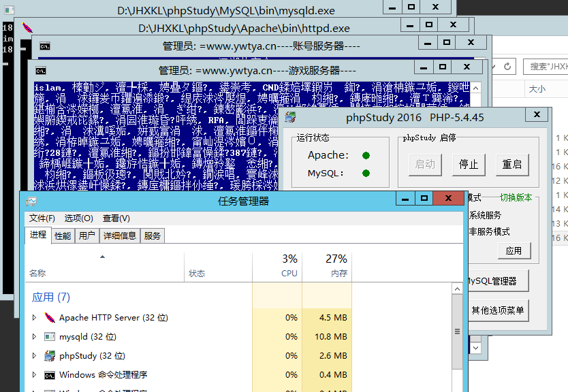The height and width of the screenshot is (392, 568).
Task: Click the mysqld process icon in Task Manager
Action: 50,337
